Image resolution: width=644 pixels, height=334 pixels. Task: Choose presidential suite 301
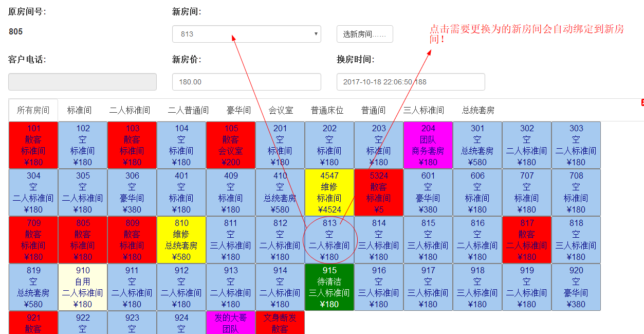point(477,145)
